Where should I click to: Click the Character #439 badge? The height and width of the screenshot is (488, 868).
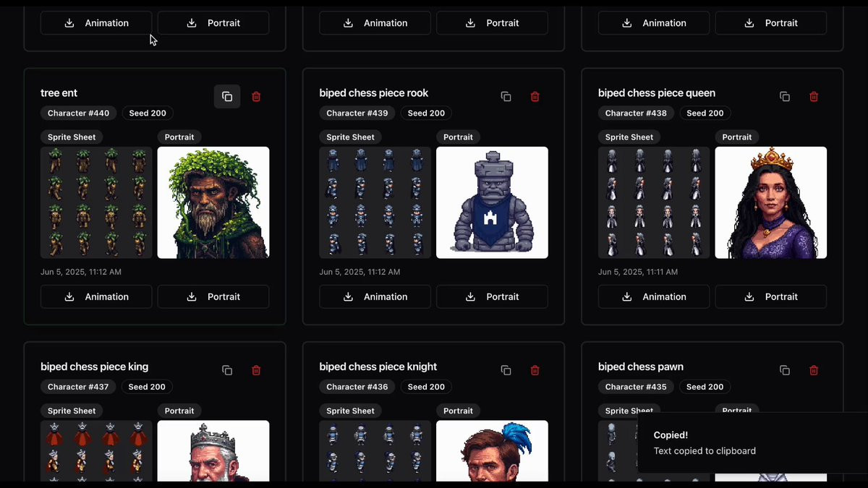[x=357, y=113]
